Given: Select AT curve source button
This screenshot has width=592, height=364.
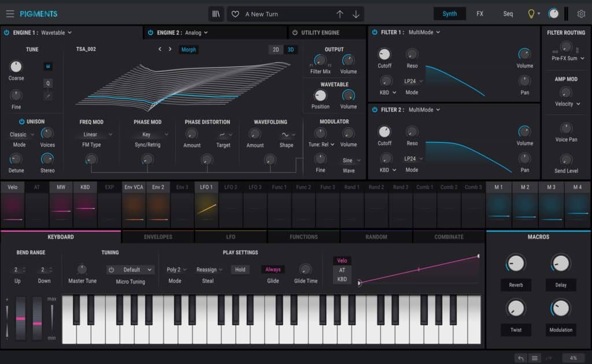Looking at the screenshot, I should pos(342,270).
